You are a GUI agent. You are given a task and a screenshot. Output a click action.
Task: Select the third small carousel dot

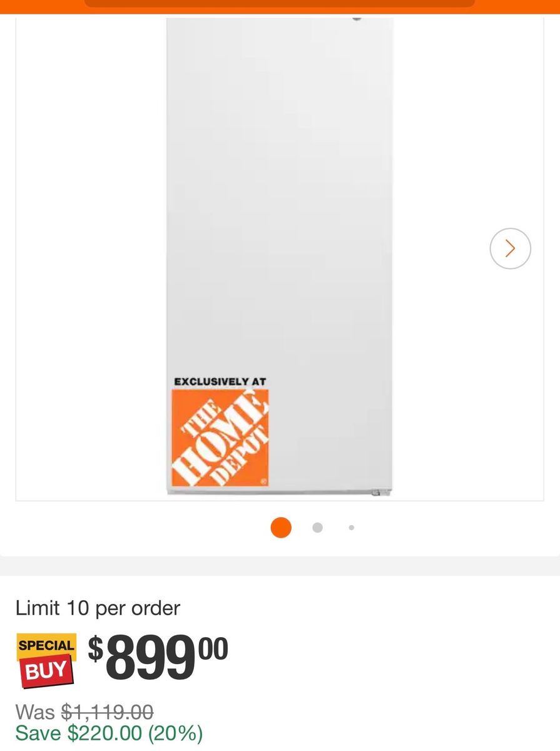[x=352, y=528]
